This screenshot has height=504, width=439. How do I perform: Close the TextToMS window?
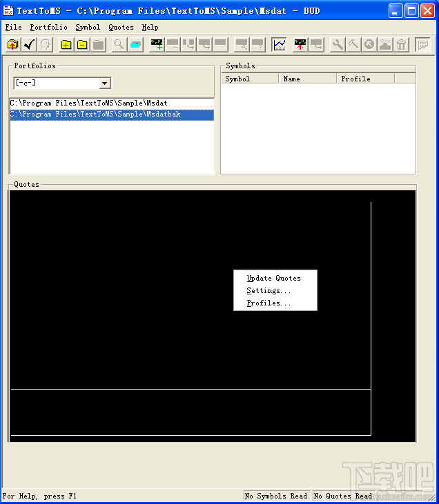(x=428, y=11)
